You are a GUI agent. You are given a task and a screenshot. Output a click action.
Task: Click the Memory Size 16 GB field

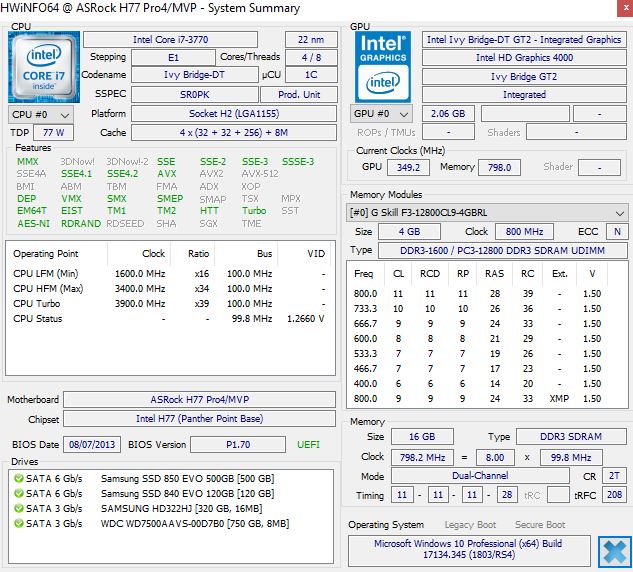tap(422, 437)
